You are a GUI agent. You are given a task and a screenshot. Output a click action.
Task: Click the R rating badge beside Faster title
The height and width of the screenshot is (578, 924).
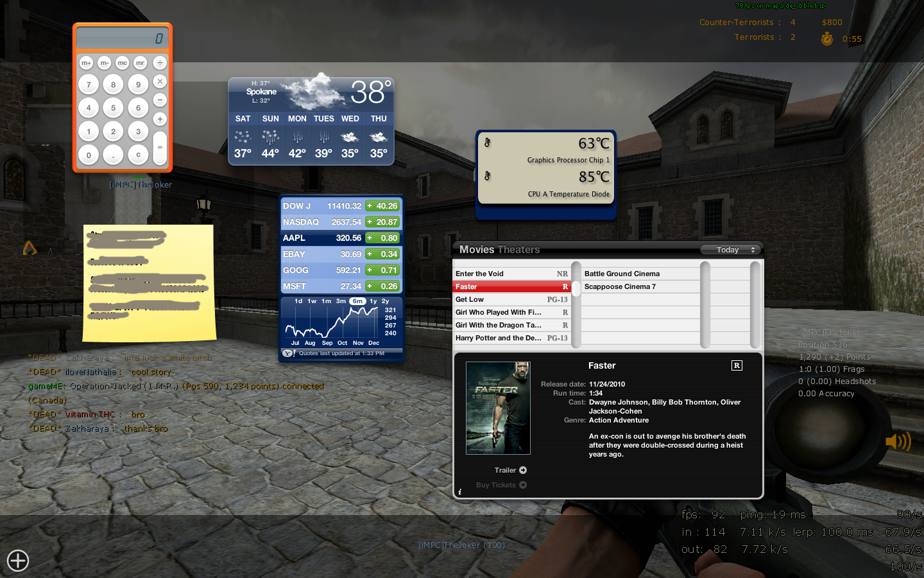(x=737, y=365)
